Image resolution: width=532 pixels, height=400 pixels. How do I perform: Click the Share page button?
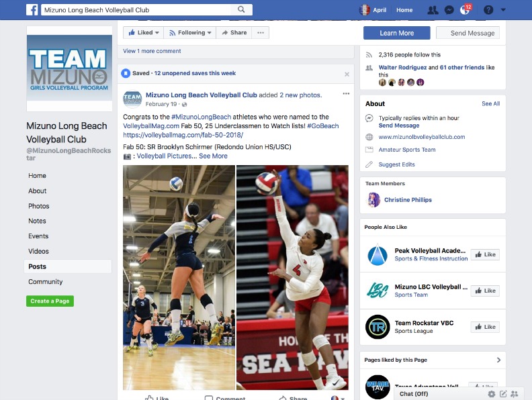point(234,32)
